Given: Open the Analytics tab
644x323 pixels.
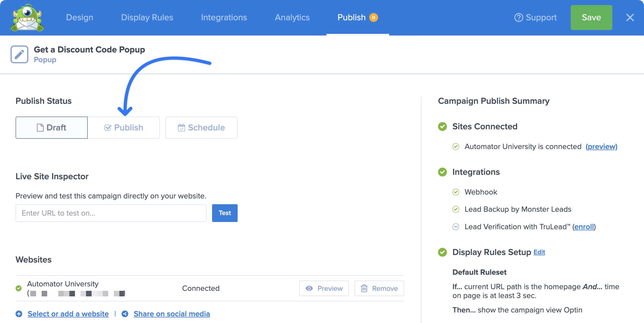Looking at the screenshot, I should [292, 17].
